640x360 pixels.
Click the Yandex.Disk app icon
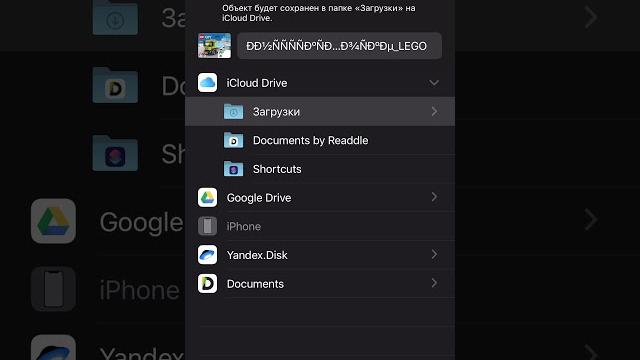point(207,255)
